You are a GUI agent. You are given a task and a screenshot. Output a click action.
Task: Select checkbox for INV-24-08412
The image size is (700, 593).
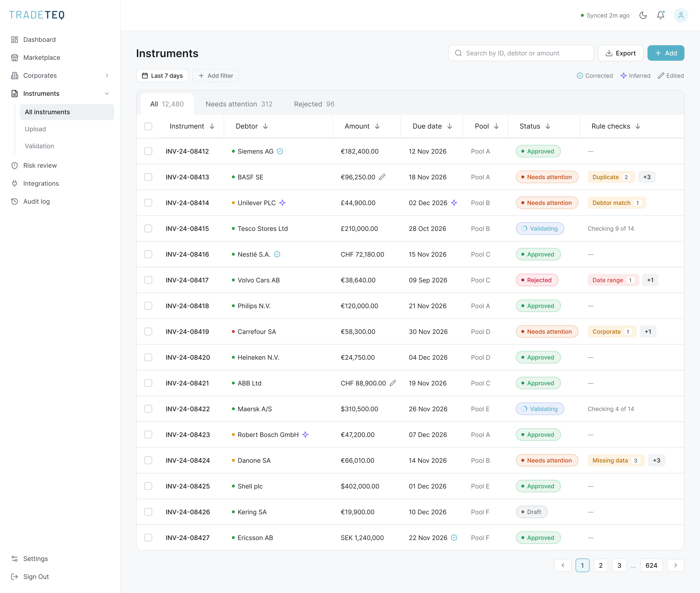click(x=148, y=151)
